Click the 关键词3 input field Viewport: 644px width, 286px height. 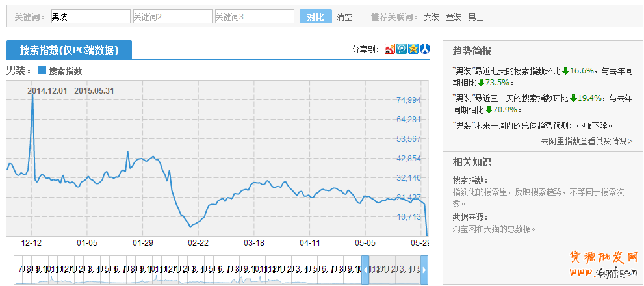coord(254,17)
